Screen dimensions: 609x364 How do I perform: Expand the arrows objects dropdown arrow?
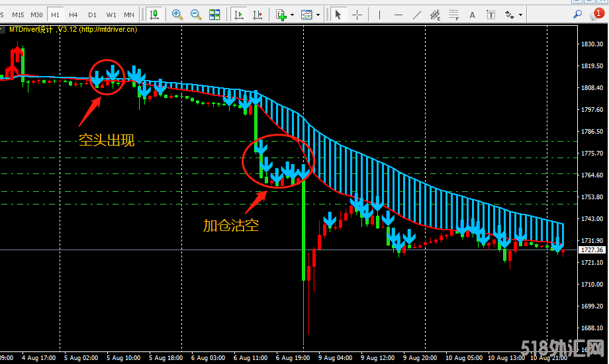(520, 15)
